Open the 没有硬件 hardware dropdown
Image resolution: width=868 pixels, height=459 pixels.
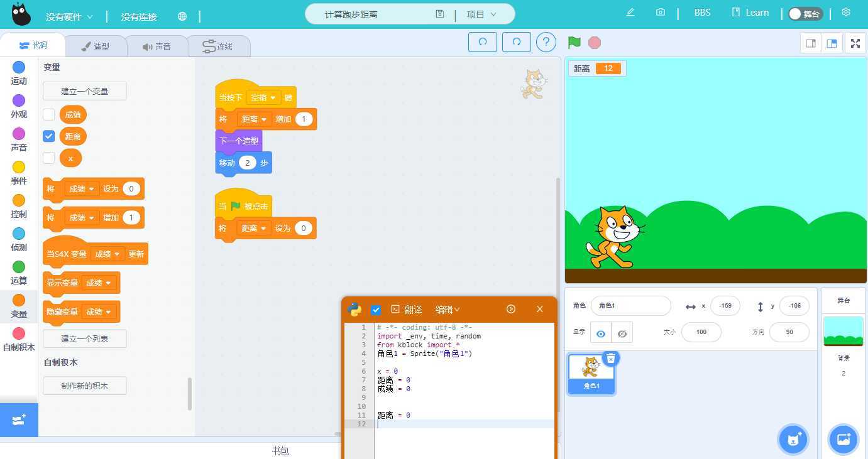[69, 17]
